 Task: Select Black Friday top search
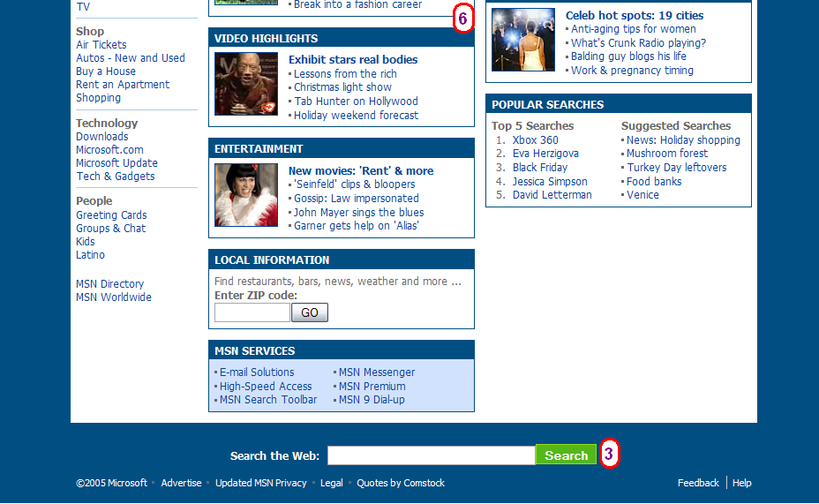pyautogui.click(x=540, y=168)
